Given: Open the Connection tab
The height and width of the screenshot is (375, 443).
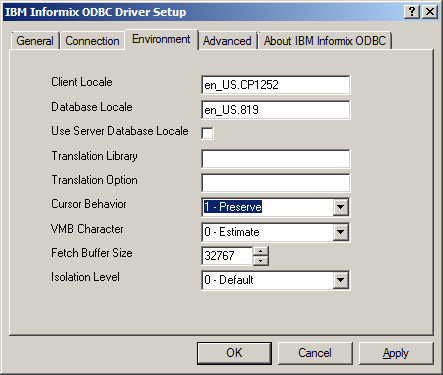Looking at the screenshot, I should pos(92,41).
